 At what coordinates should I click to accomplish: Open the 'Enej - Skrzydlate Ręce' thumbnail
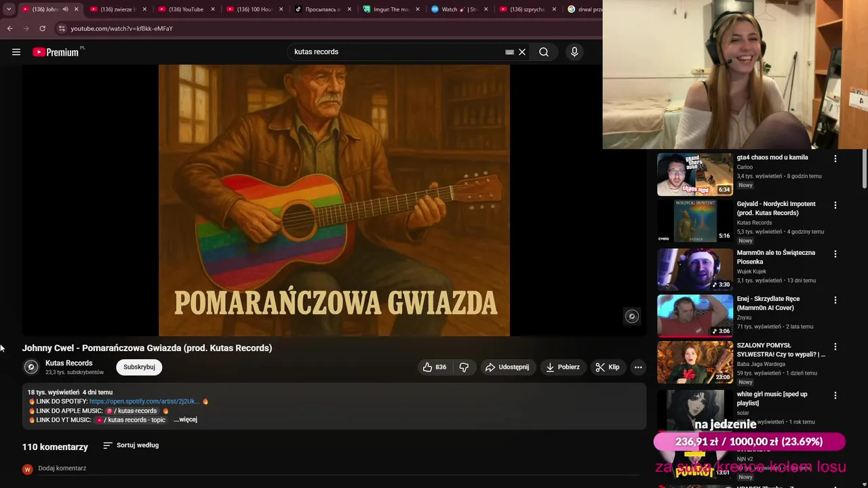(694, 316)
